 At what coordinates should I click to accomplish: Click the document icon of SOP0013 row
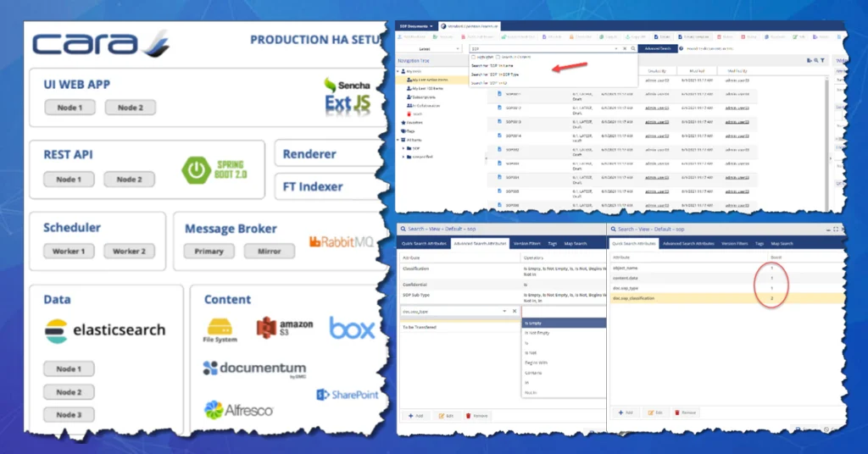tap(499, 121)
